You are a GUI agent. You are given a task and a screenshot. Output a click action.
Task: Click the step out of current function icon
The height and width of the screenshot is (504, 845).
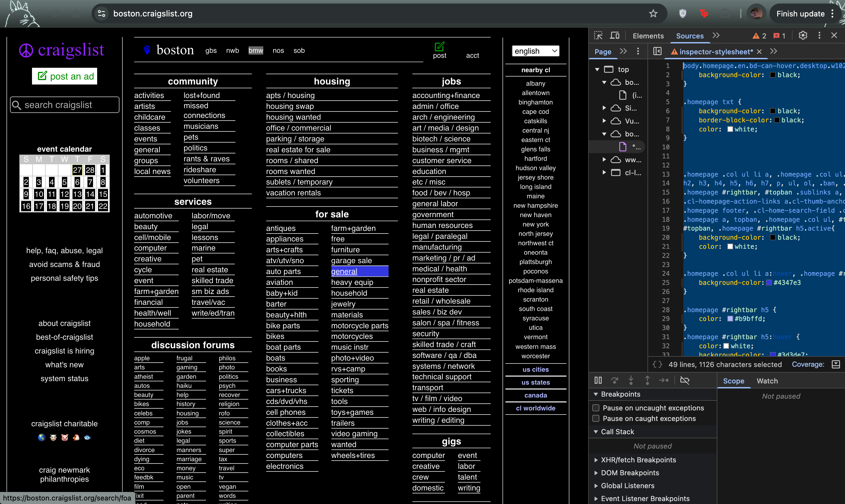(x=647, y=380)
